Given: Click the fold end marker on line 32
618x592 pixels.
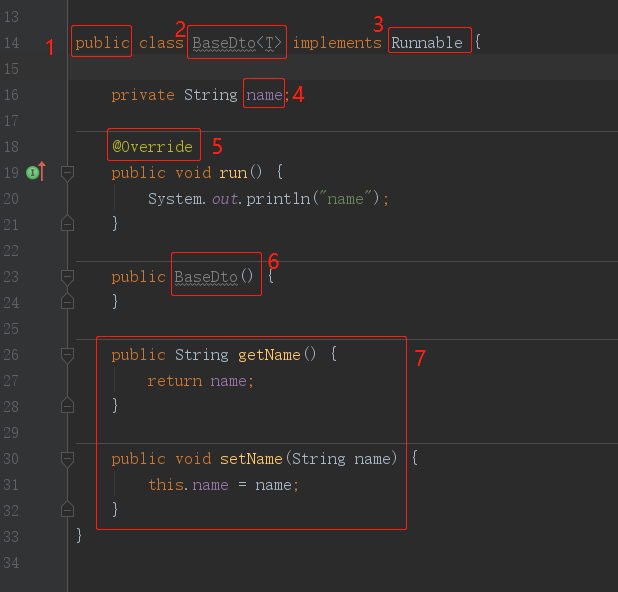Looking at the screenshot, I should tap(67, 509).
